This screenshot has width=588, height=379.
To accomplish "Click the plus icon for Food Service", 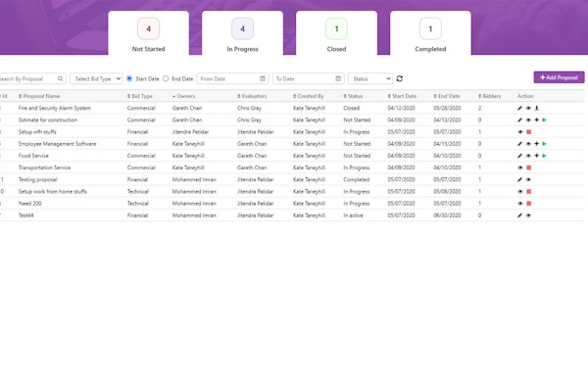I will pos(537,156).
